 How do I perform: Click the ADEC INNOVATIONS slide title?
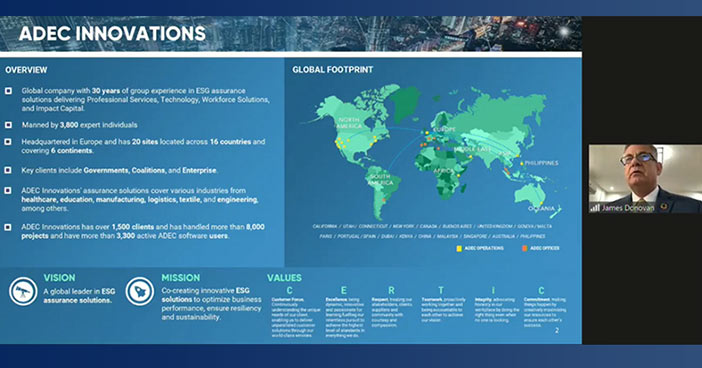(x=112, y=34)
